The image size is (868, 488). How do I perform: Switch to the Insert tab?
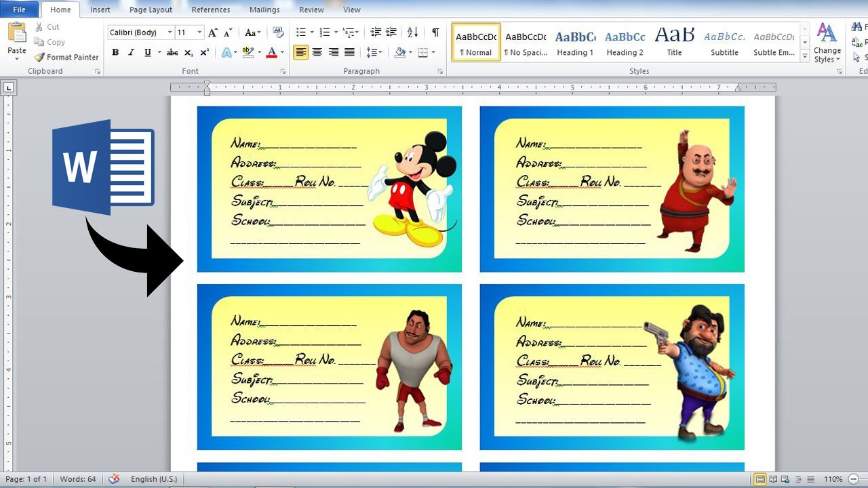(x=100, y=9)
